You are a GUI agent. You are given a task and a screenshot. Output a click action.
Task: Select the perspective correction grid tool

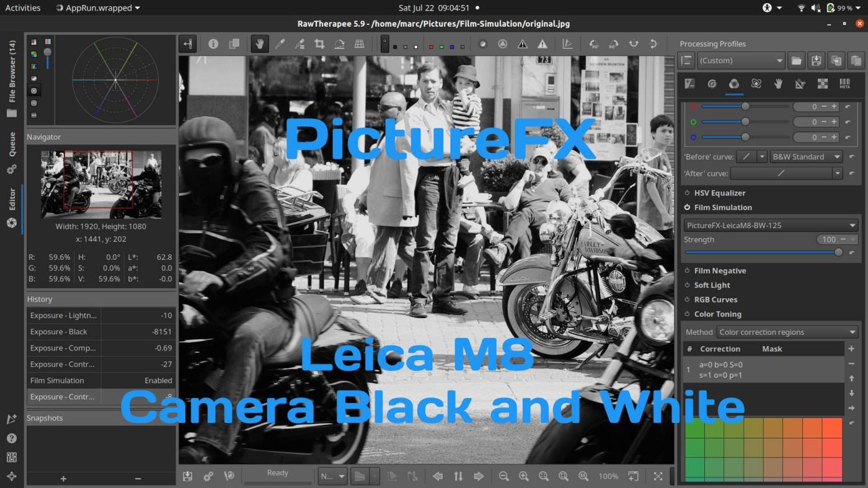tap(359, 44)
